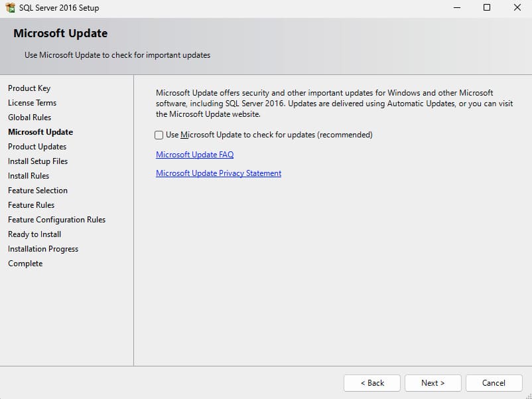Select Installation Progress step

click(x=43, y=249)
